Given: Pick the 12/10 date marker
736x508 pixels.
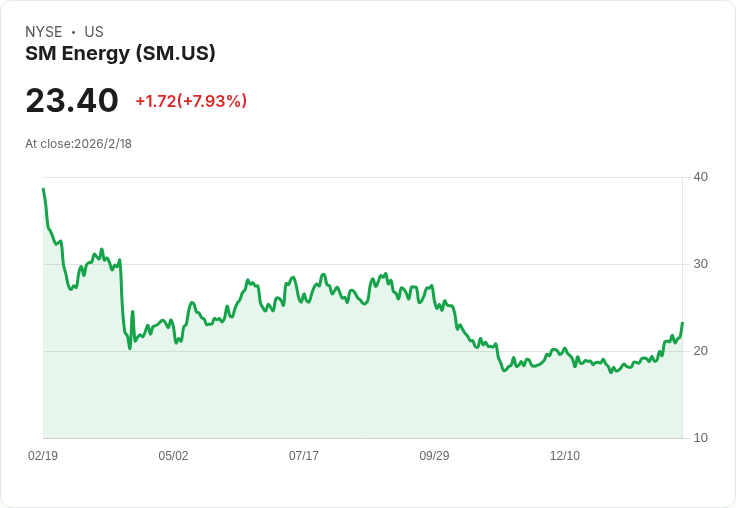Looking at the screenshot, I should point(565,456).
